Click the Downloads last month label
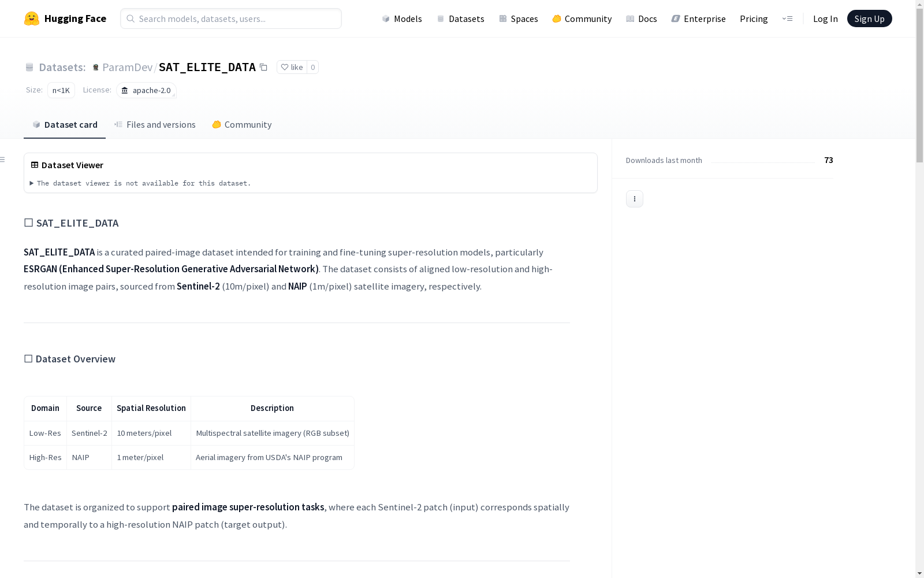This screenshot has width=924, height=578. tap(664, 160)
